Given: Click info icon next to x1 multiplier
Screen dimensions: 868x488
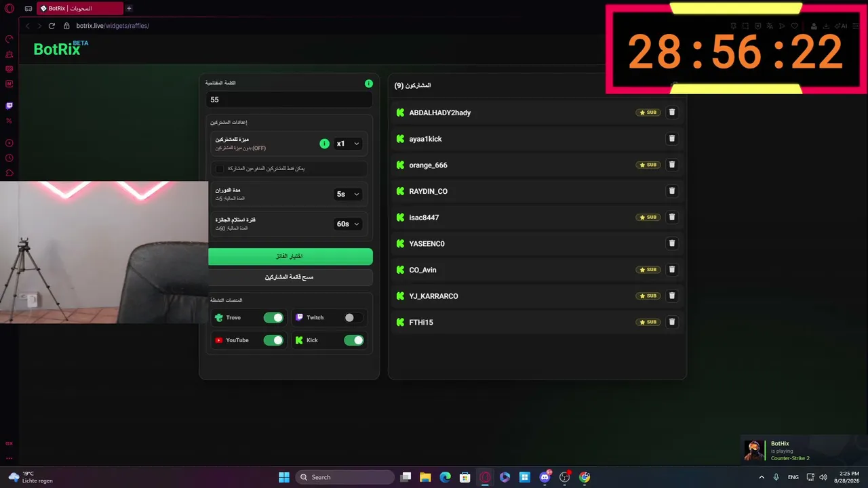Looking at the screenshot, I should click(324, 144).
